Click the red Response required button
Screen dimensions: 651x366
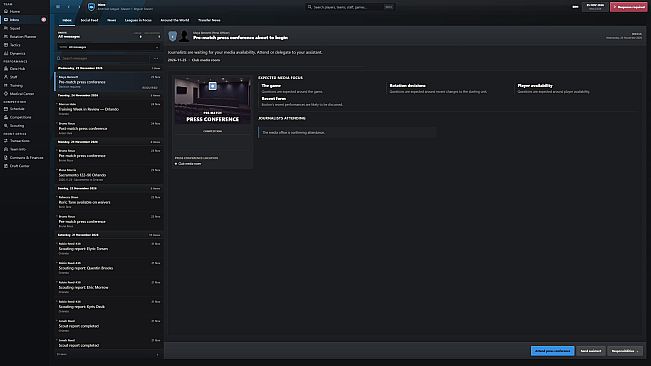(x=629, y=7)
